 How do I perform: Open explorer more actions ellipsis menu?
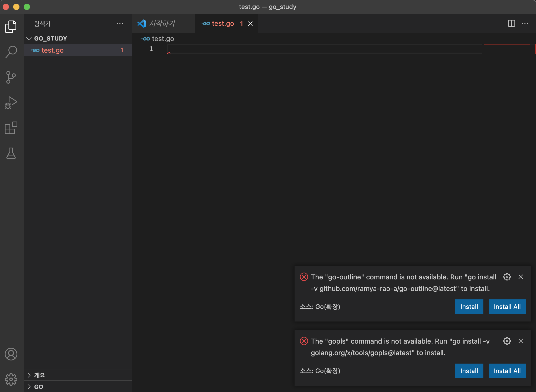pyautogui.click(x=120, y=24)
